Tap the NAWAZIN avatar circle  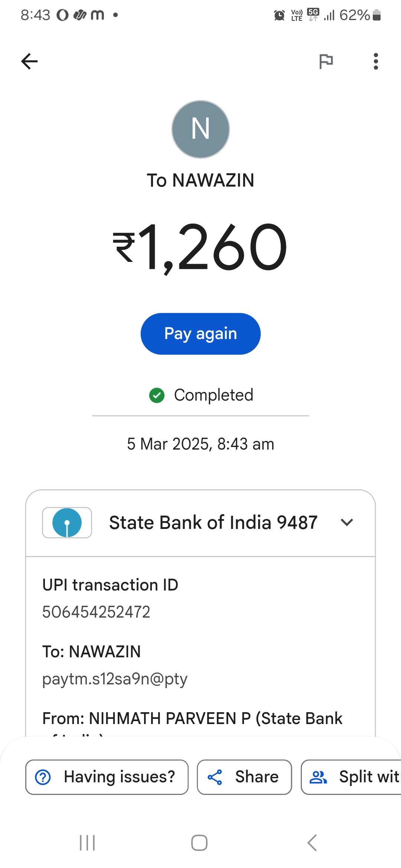tap(200, 129)
